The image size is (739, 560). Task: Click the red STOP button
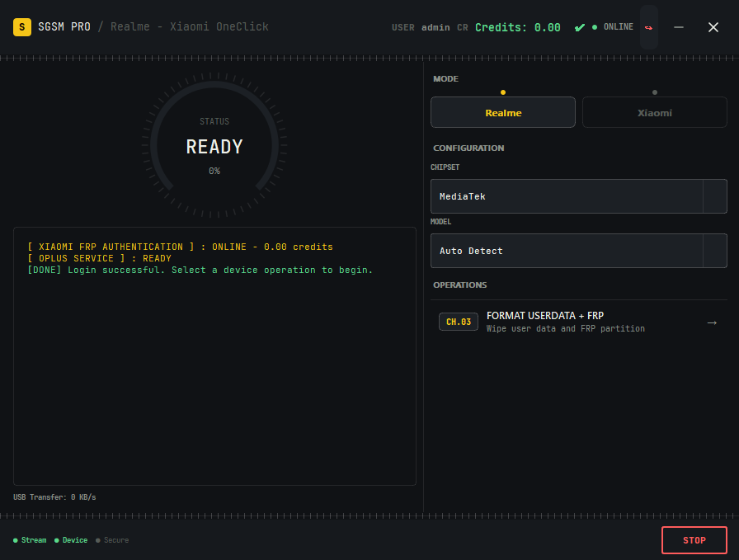point(694,540)
